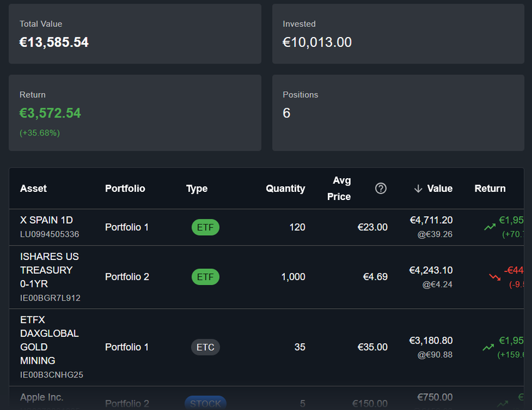Click the ETC badge on ETFX DAXGLOBAL row

tap(205, 347)
